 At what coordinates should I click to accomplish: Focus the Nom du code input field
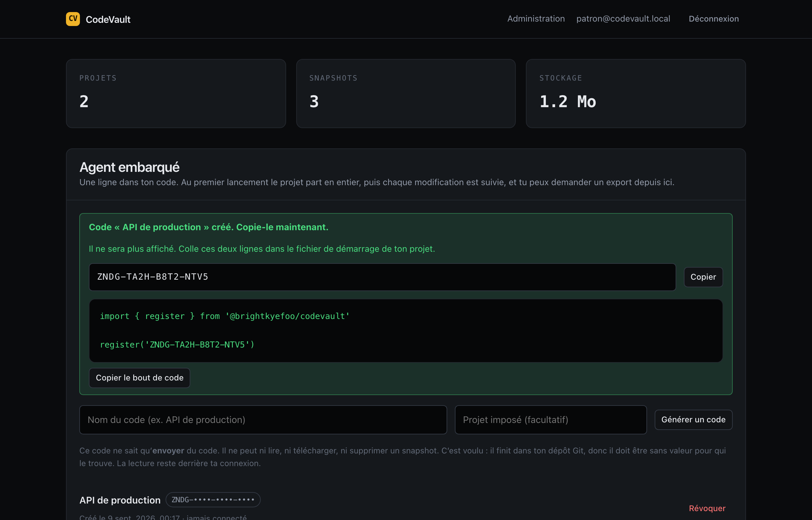tap(263, 419)
